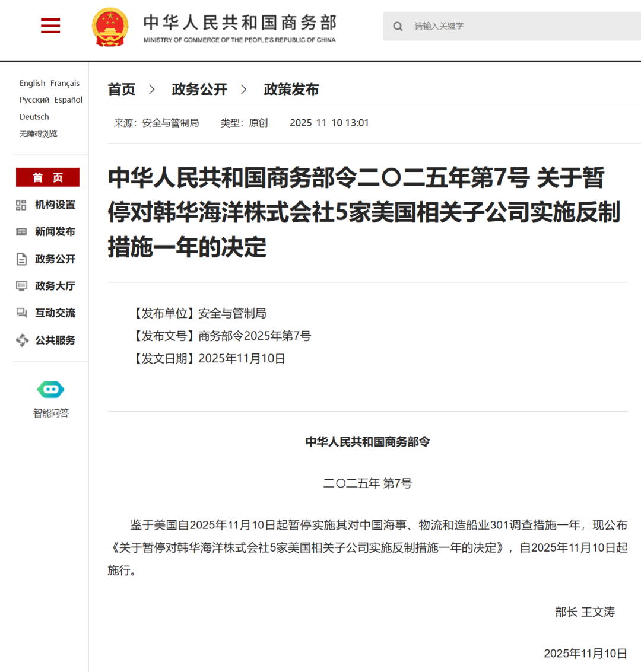Viewport: 641px width, 672px height.
Task: Open 机构设置 sidebar menu item
Action: tap(55, 205)
